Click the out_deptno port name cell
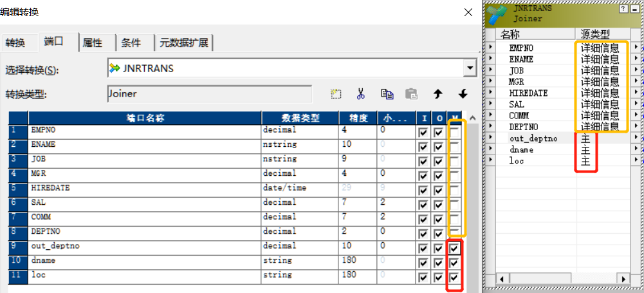Screen dimensions: 644x293 pyautogui.click(x=145, y=248)
